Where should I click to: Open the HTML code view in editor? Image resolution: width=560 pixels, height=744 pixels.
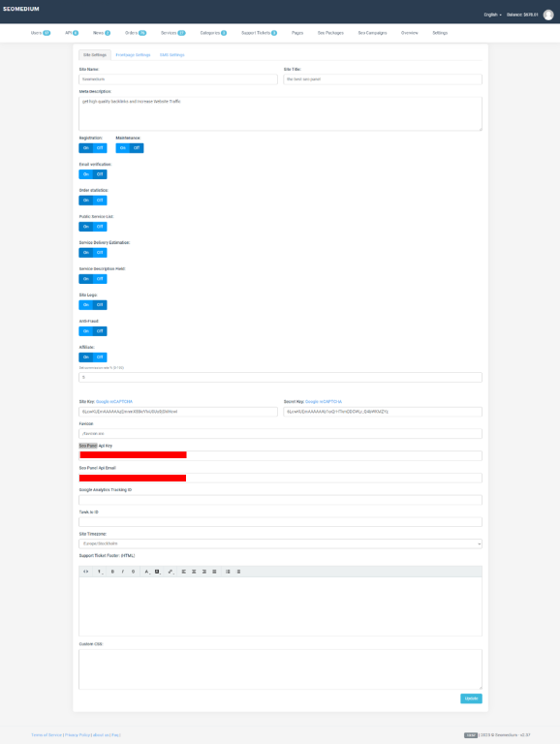[86, 572]
